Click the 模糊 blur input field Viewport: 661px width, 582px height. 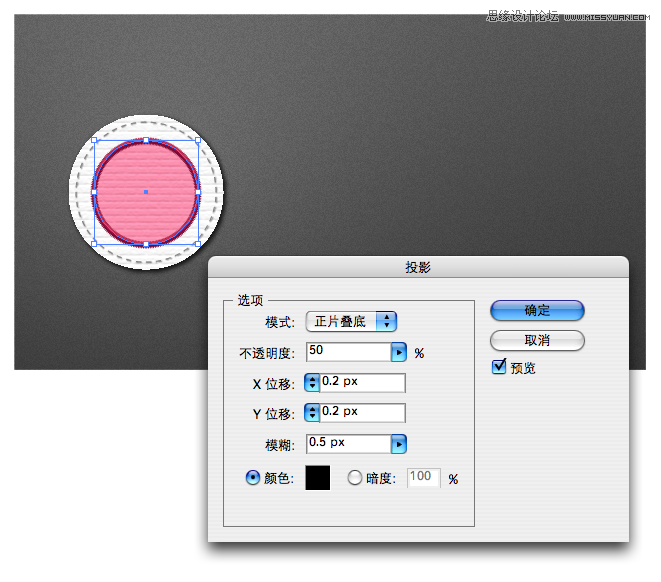[x=349, y=444]
